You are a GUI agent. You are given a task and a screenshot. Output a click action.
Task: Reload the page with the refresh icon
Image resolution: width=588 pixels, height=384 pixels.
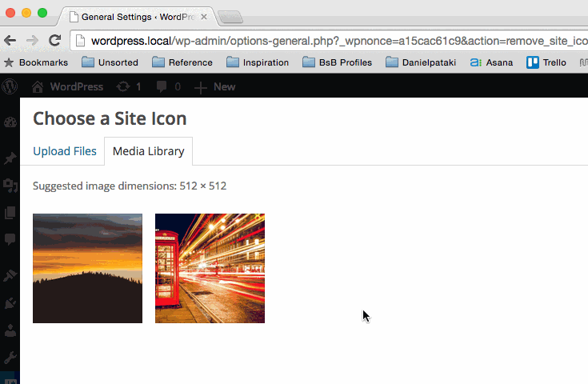coord(54,40)
